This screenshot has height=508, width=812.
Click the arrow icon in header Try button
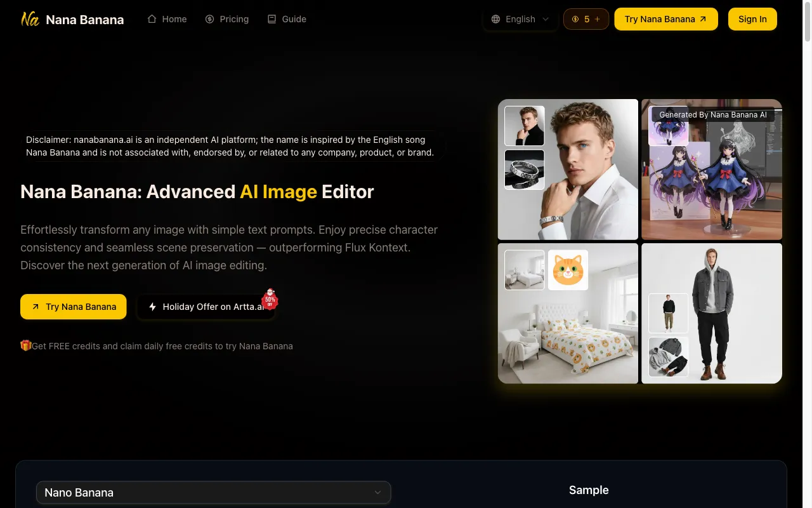click(703, 19)
